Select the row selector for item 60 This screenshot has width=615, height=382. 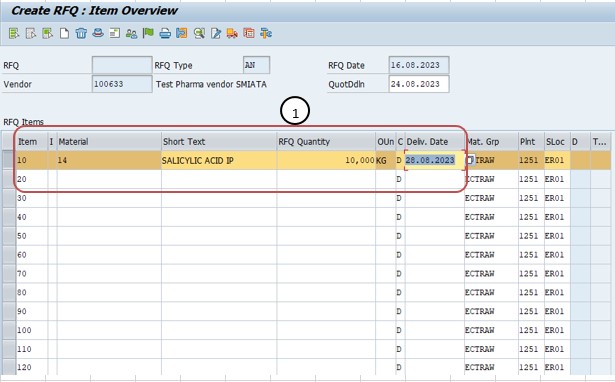(9, 255)
